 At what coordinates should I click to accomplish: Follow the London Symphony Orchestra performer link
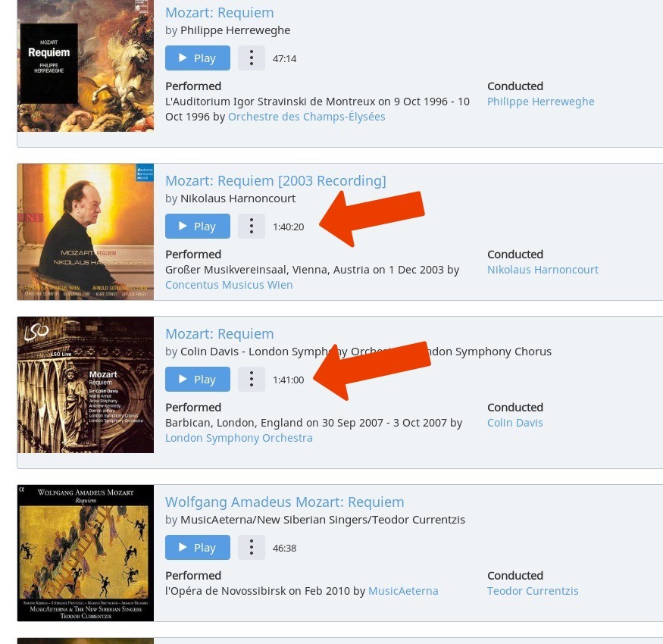click(239, 438)
